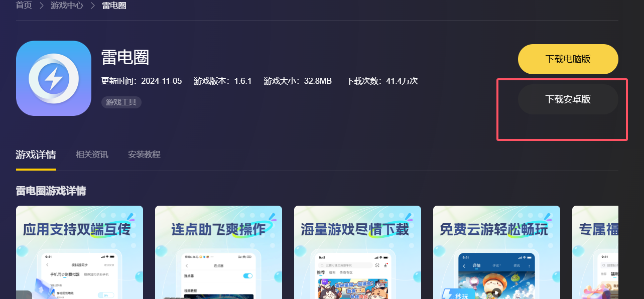Image resolution: width=644 pixels, height=299 pixels.
Task: Open the 应用支持双端互传 screenshot
Action: tap(79, 252)
